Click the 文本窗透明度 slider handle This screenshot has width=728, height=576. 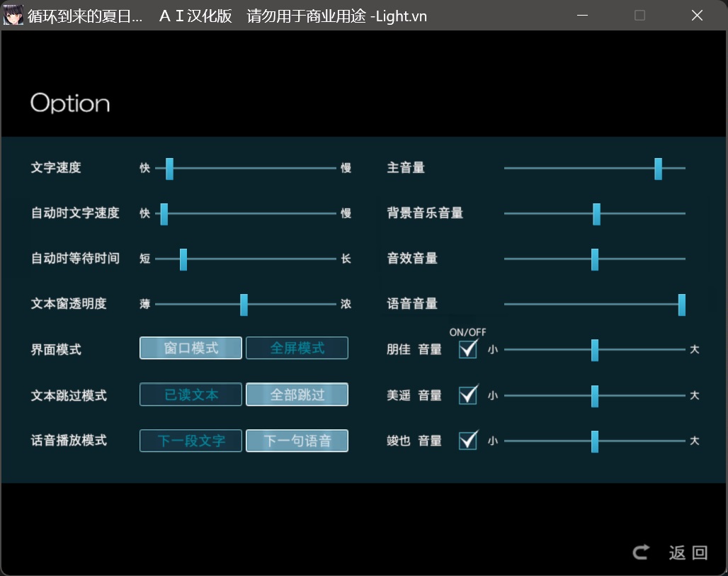click(x=244, y=305)
